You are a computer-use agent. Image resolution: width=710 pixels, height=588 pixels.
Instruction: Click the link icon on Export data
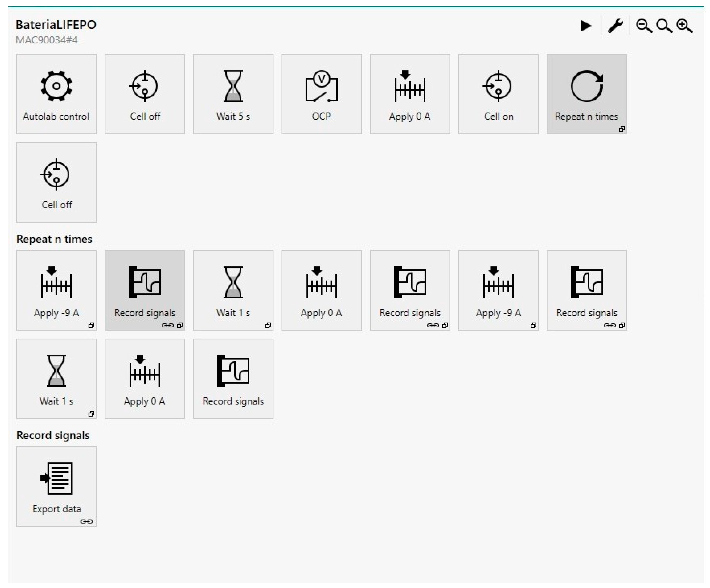pyautogui.click(x=86, y=521)
